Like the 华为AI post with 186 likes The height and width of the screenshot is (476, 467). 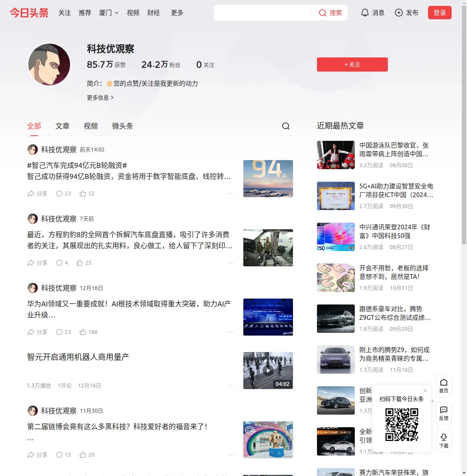pyautogui.click(x=89, y=332)
